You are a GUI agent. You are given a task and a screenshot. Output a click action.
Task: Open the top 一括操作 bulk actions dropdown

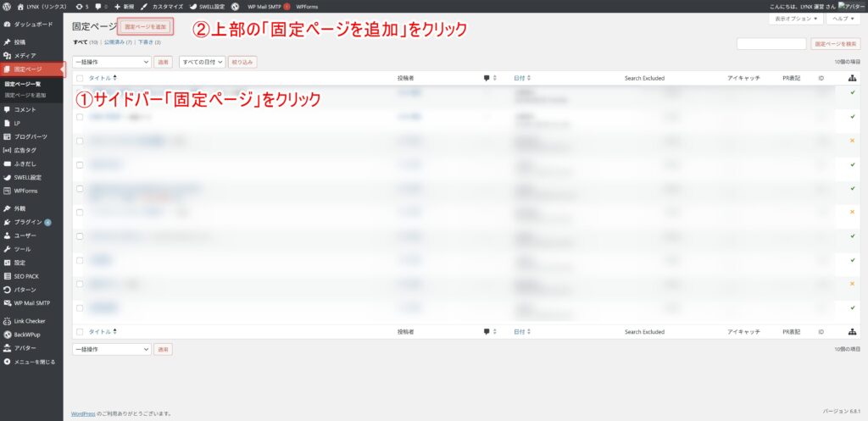pos(111,62)
